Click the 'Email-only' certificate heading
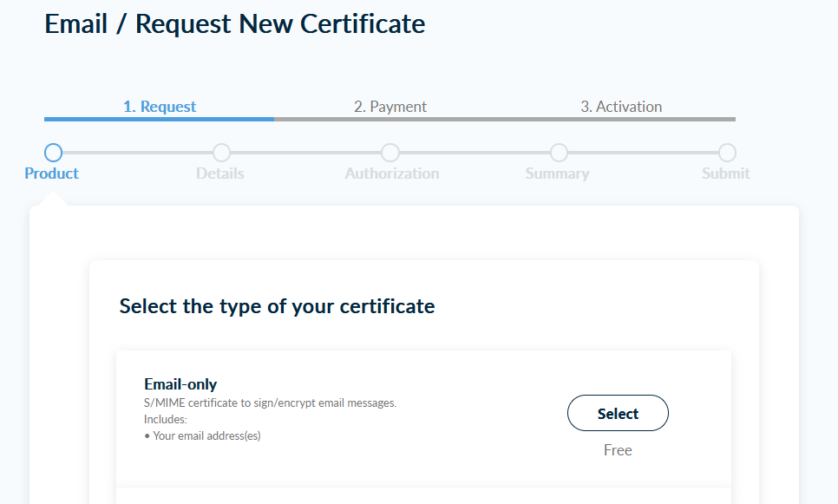This screenshot has width=838, height=504. click(180, 384)
